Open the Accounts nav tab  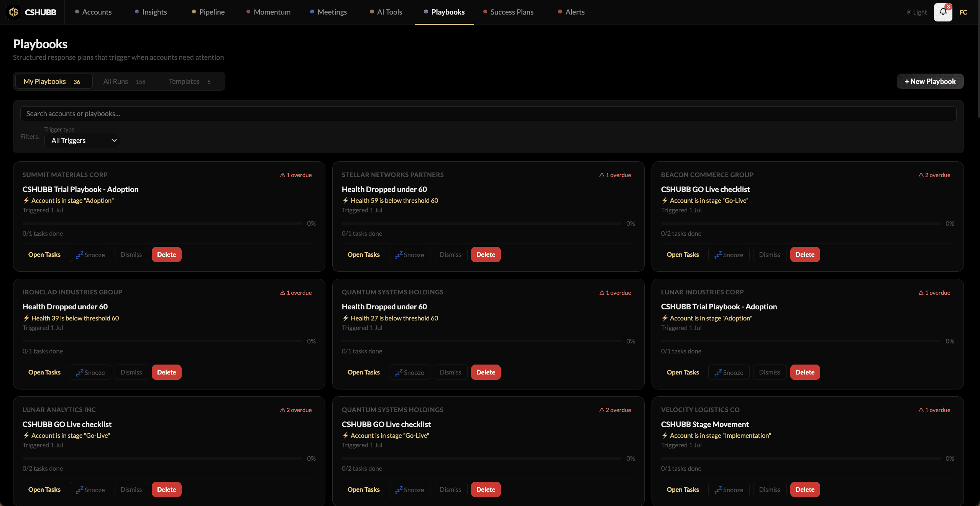[93, 12]
